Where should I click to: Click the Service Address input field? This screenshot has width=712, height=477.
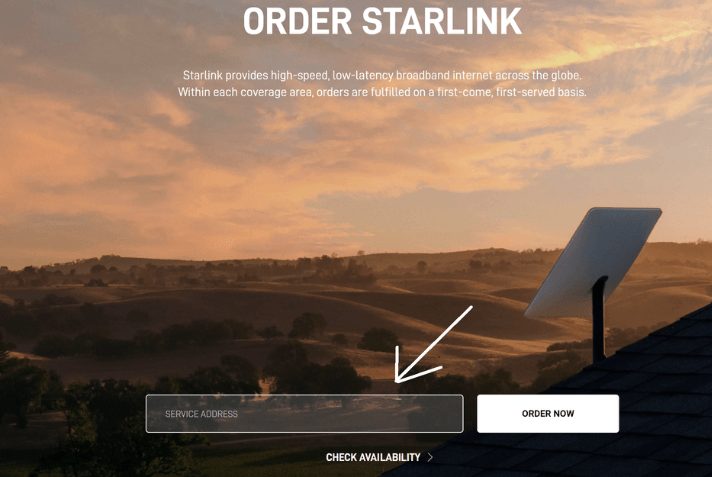click(304, 413)
